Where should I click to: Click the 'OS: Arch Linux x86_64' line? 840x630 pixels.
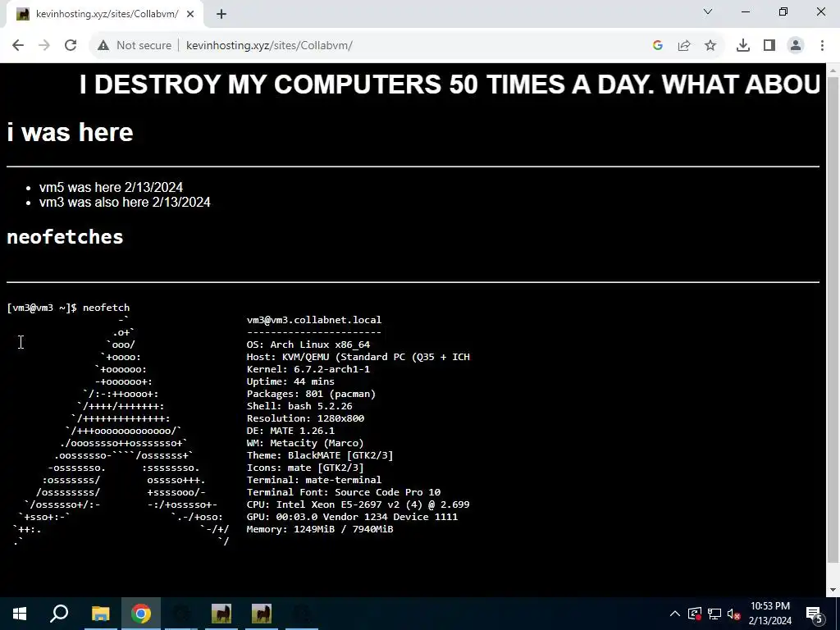[308, 345]
